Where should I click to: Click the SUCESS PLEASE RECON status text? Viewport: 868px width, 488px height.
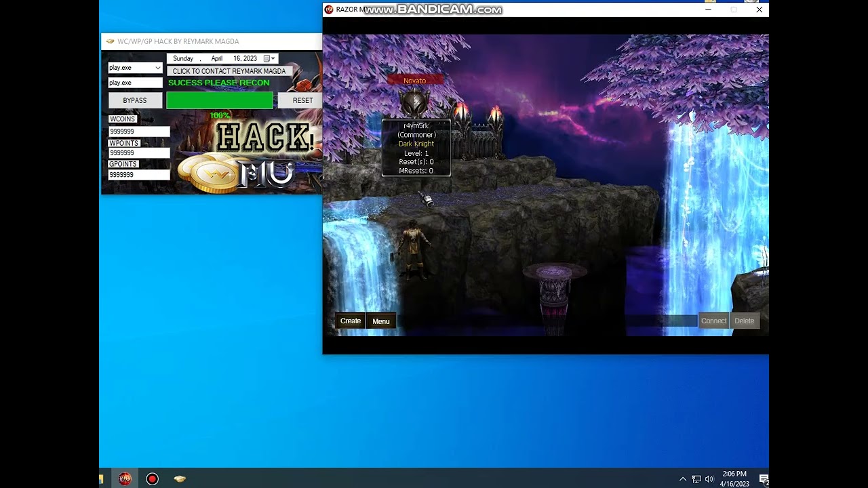tap(219, 83)
